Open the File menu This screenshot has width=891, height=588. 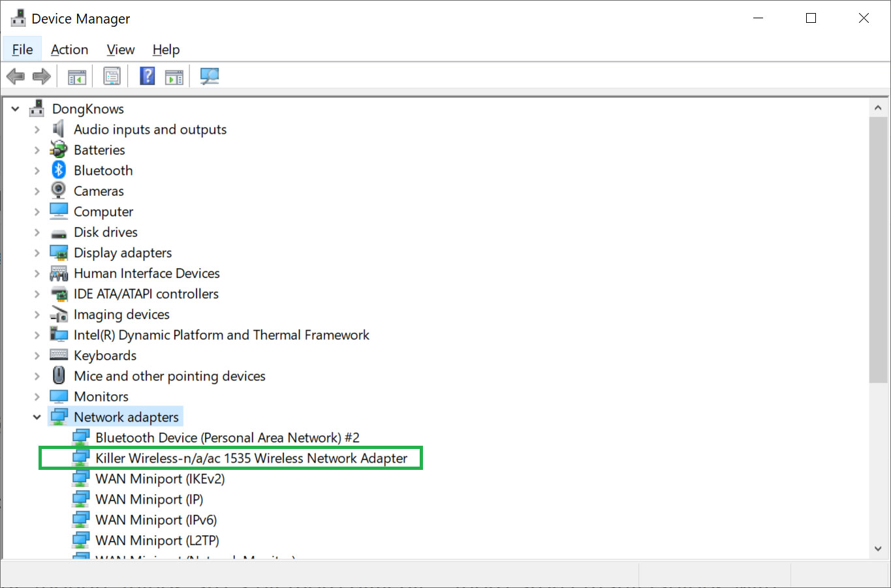[x=22, y=50]
